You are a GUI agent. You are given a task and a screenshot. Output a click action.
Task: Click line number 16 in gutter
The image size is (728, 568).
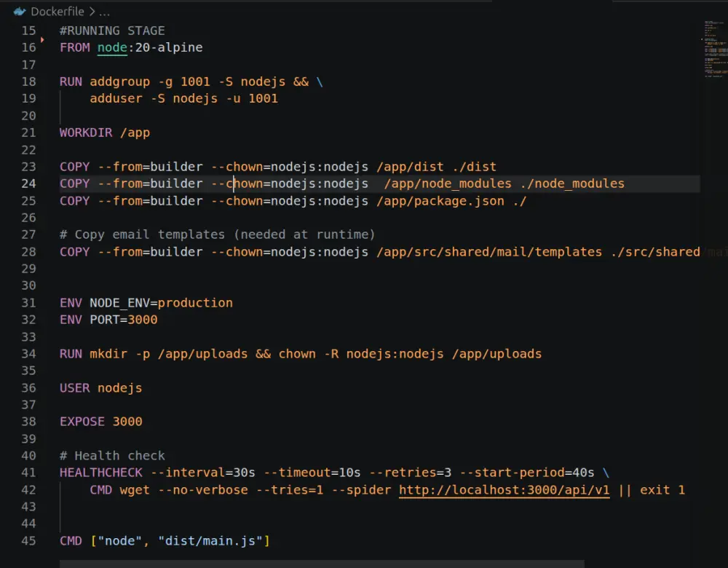[28, 47]
